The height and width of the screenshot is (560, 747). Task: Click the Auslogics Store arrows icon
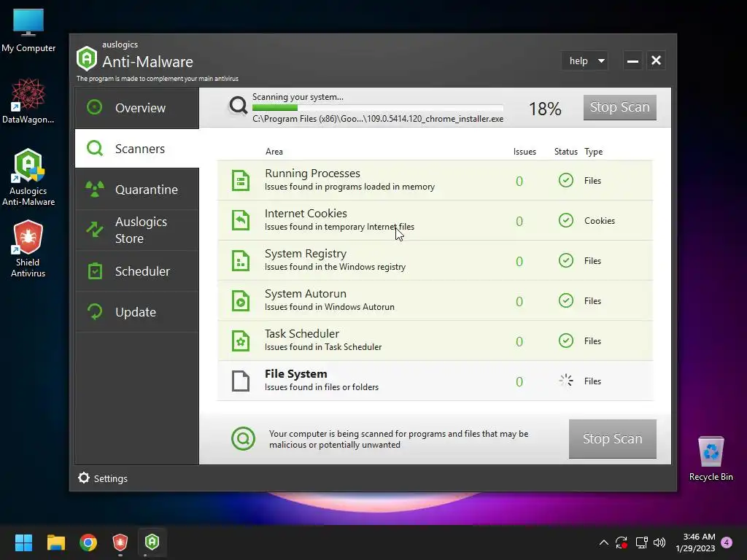coord(95,230)
